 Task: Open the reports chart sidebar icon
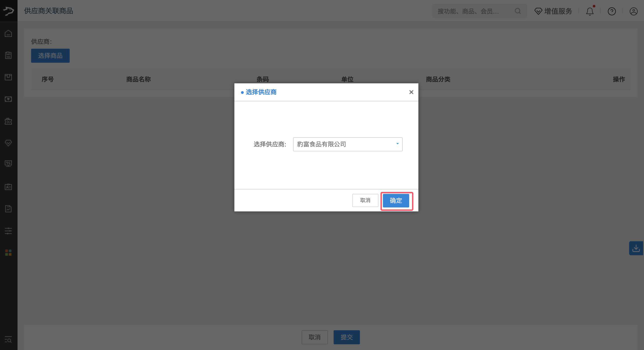click(8, 209)
